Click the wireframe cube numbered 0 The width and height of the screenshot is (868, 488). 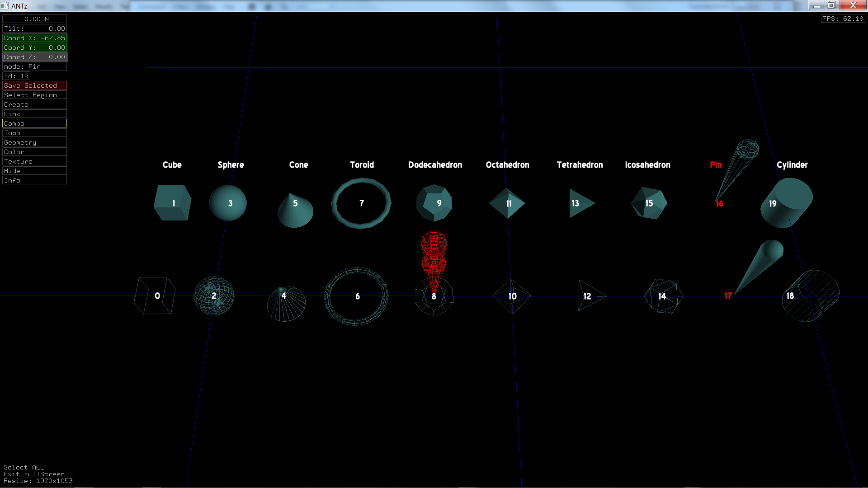[x=155, y=296]
